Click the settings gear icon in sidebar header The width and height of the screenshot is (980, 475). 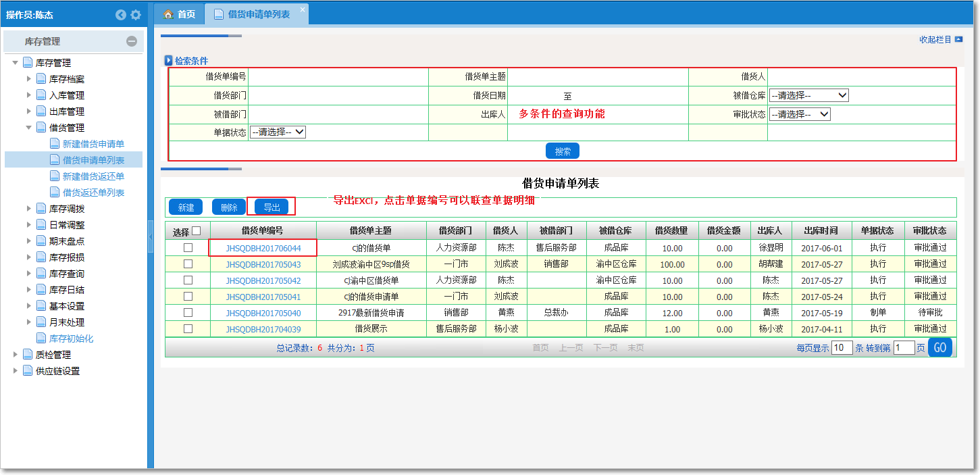point(136,14)
